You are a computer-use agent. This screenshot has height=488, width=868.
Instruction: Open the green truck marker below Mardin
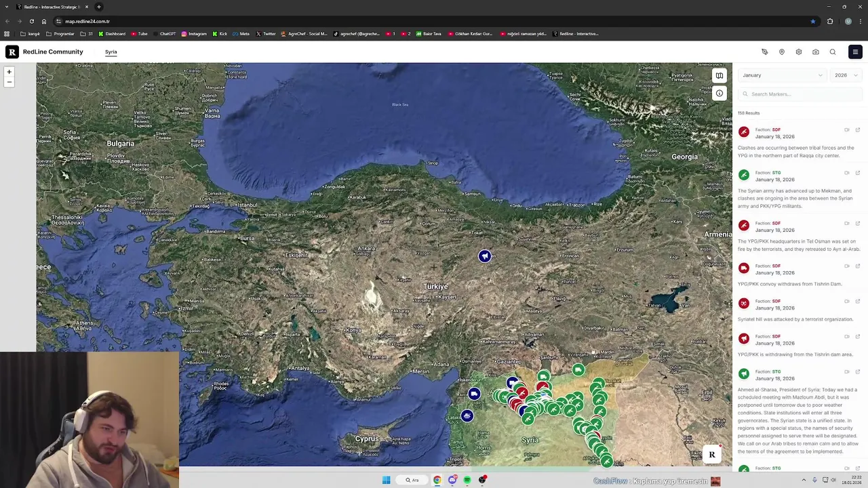[578, 369]
